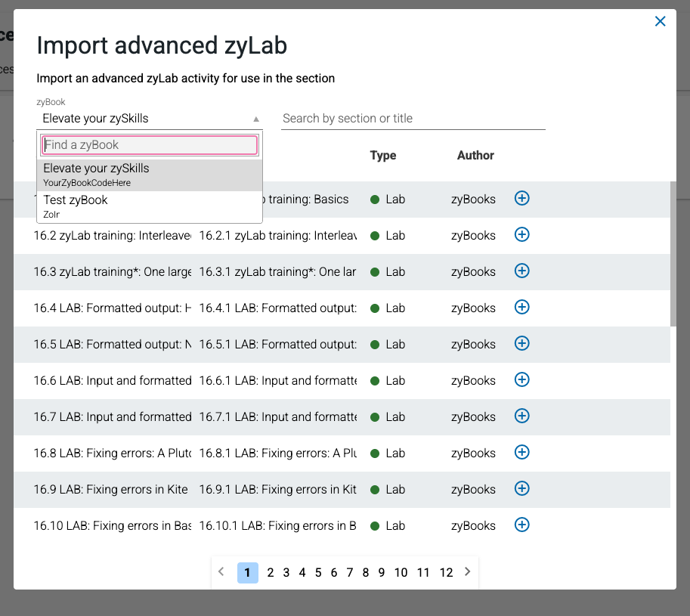Image resolution: width=690 pixels, height=616 pixels.
Task: Click the Search by section or title field
Action: tap(413, 119)
